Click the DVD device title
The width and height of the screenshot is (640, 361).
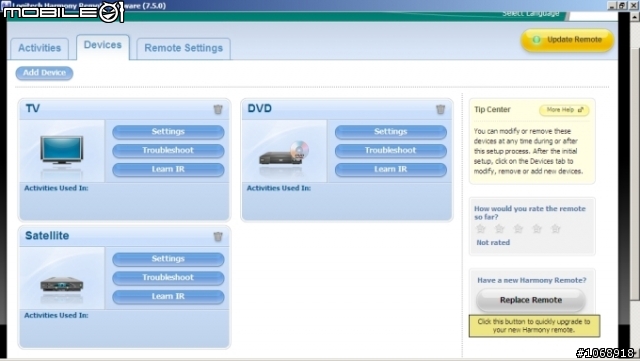click(260, 108)
